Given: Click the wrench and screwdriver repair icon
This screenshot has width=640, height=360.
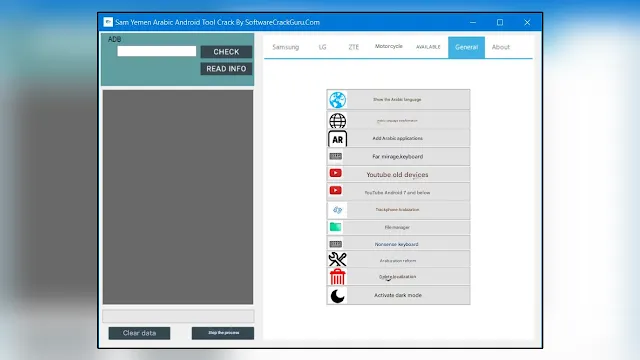Looking at the screenshot, I should (x=338, y=259).
